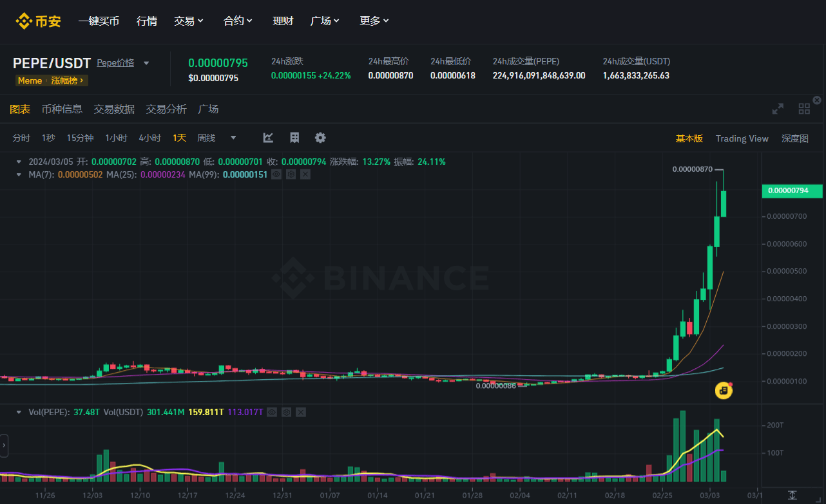
Task: Open the multi-chart grid layout icon
Action: [x=804, y=109]
